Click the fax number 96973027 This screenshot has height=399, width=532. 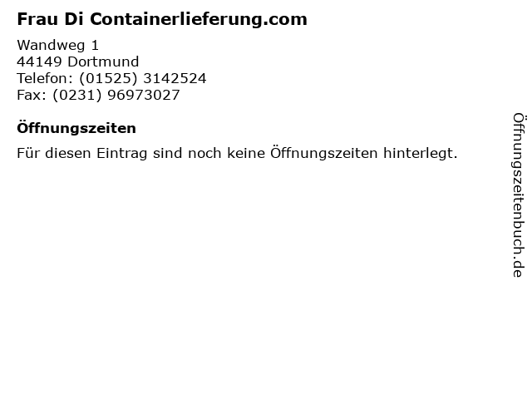tap(144, 95)
